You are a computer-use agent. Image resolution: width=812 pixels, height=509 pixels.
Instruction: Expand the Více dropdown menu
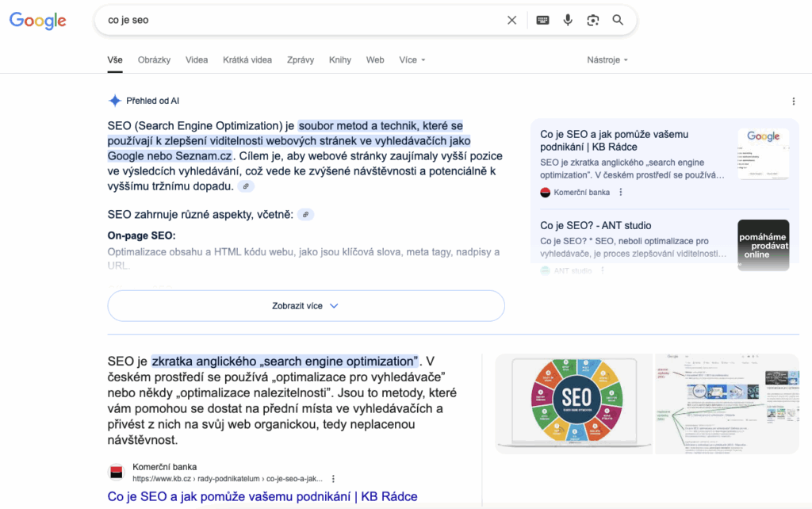pos(412,60)
